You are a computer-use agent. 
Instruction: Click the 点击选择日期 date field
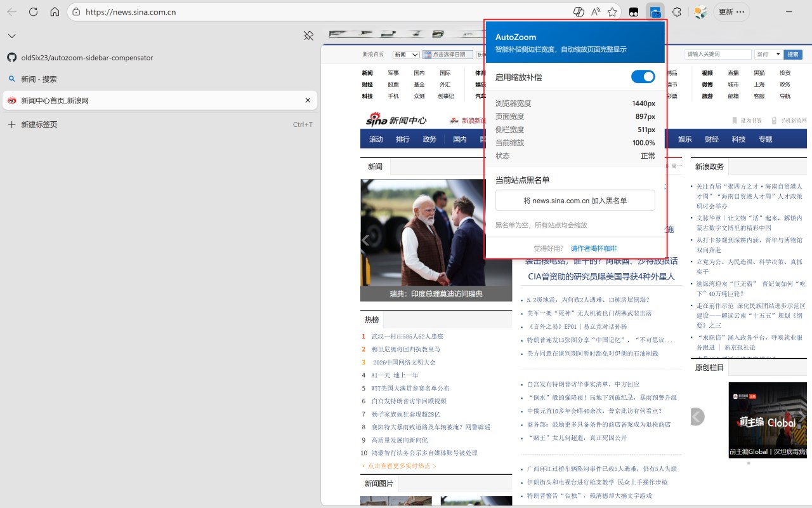[447, 55]
